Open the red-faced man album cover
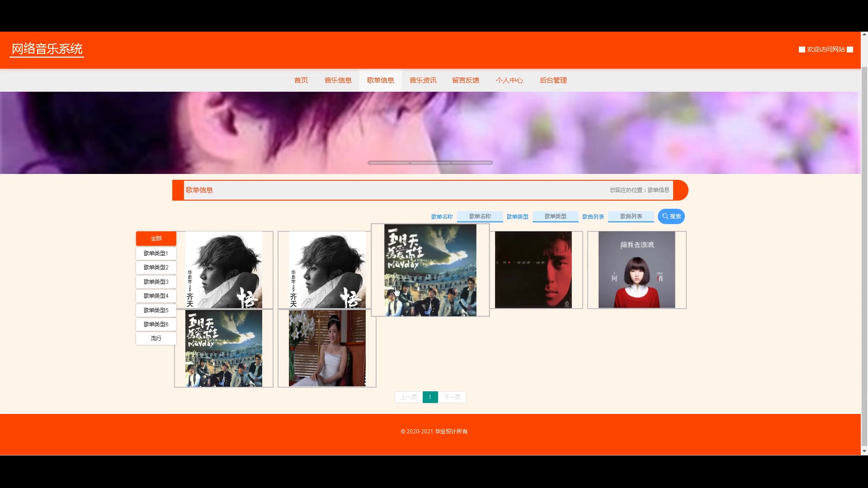868x488 pixels. coord(533,270)
